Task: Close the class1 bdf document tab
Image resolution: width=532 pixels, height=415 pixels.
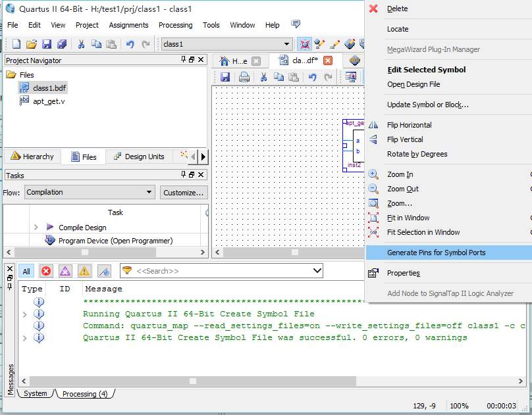Action: (x=327, y=61)
